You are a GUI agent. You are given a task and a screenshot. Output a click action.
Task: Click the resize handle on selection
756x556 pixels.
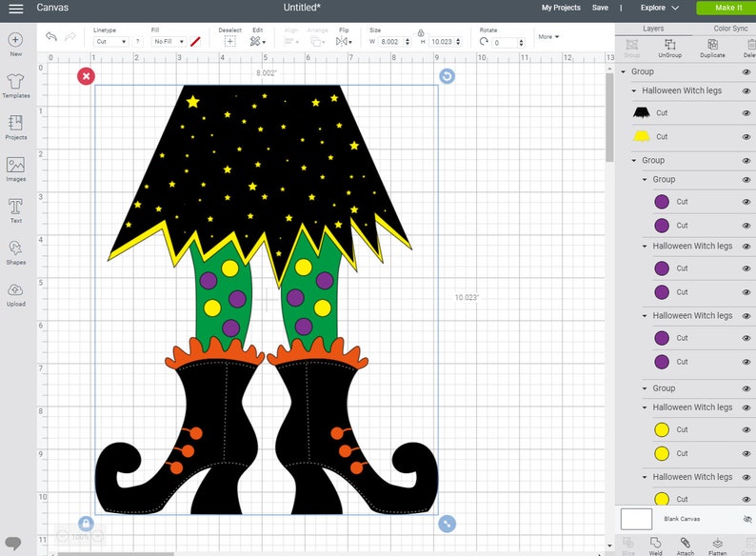point(447,524)
